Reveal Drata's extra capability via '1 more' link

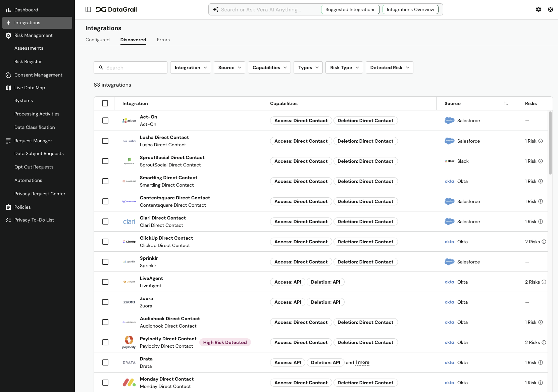point(362,362)
